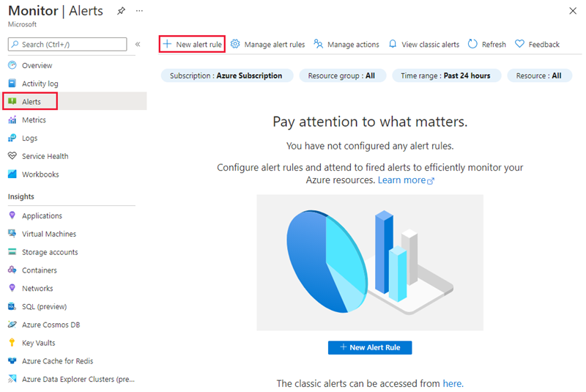Collapse the sidebar with double chevron
Viewport: 586px width, 392px height.
(138, 44)
